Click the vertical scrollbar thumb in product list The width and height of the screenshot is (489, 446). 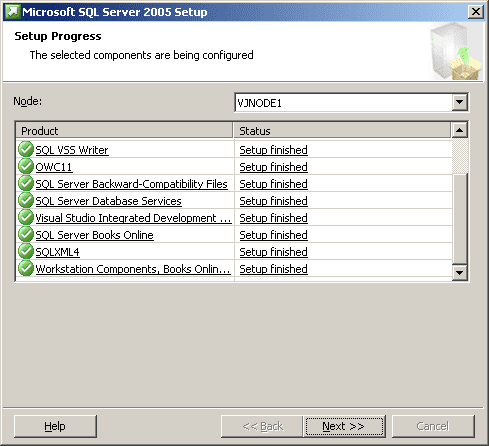[x=460, y=219]
